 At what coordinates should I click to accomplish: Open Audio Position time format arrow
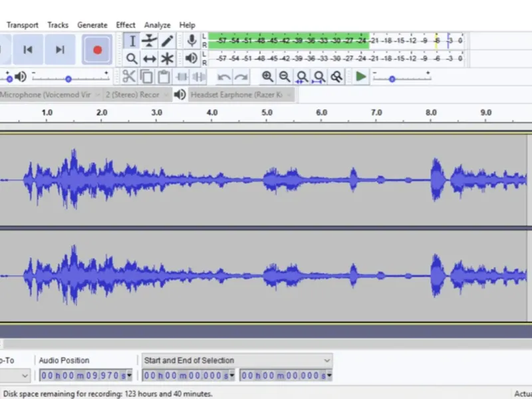point(129,376)
